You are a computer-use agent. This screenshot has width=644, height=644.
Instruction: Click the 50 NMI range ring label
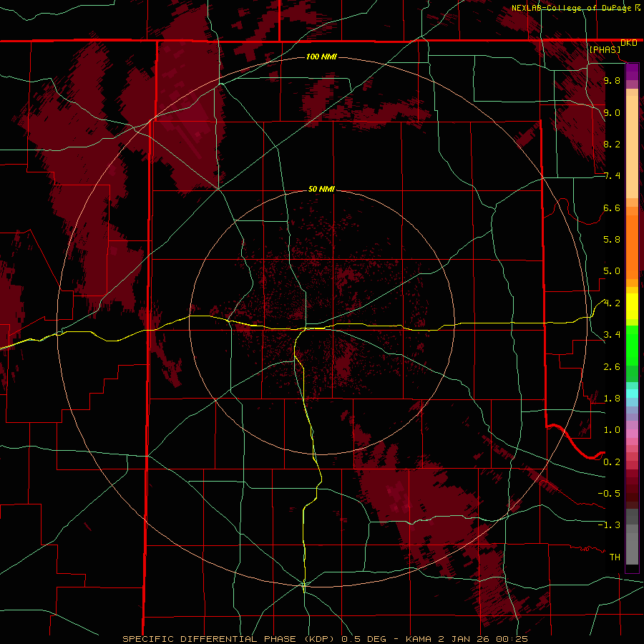click(321, 189)
